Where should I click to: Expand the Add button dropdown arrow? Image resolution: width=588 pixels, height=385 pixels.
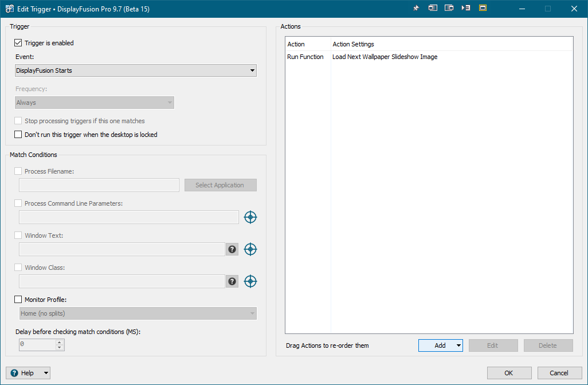pos(458,345)
